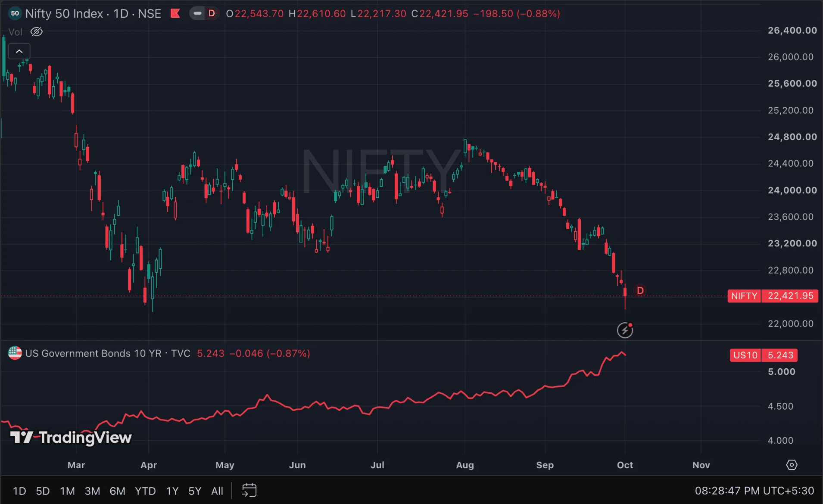
Task: Click the 5.000 yield axis label
Action: (x=781, y=372)
